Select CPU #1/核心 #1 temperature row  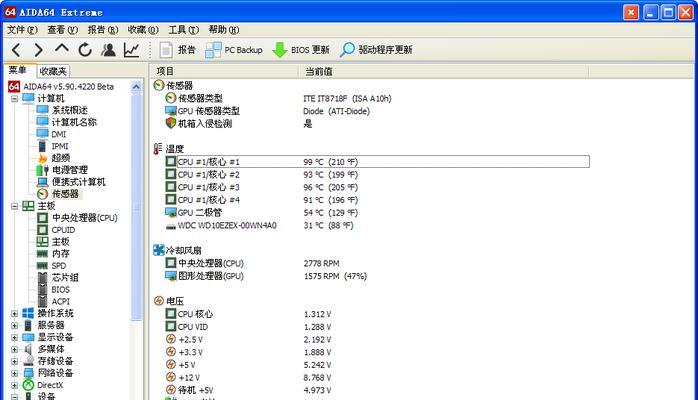(377, 162)
